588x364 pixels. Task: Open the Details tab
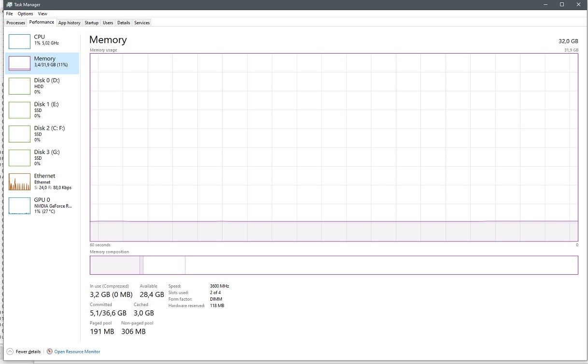pyautogui.click(x=124, y=23)
